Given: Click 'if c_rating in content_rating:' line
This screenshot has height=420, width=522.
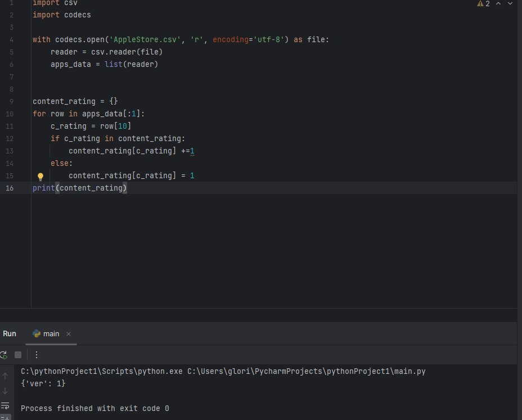Looking at the screenshot, I should click(x=118, y=138).
